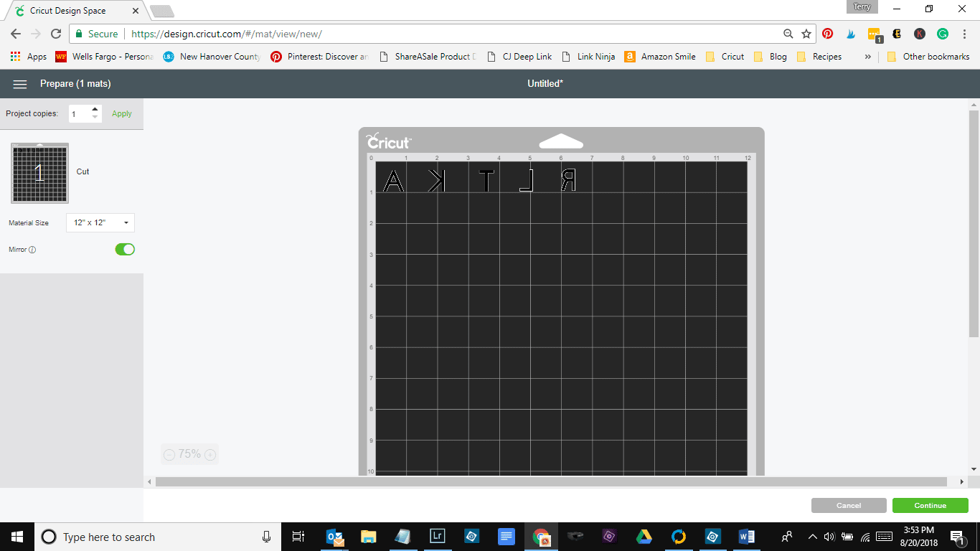Viewport: 980px width, 551px height.
Task: Click the zoom in plus icon
Action: click(210, 454)
